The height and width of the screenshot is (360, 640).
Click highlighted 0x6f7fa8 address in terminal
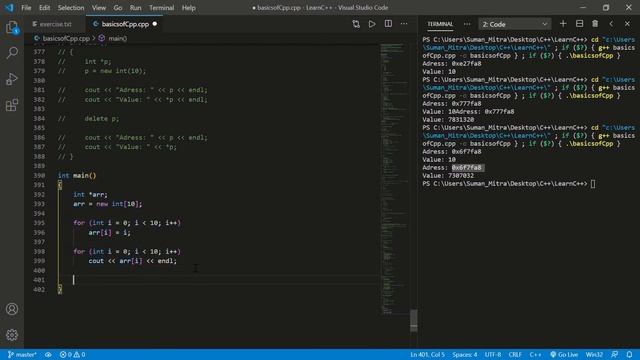coord(467,168)
